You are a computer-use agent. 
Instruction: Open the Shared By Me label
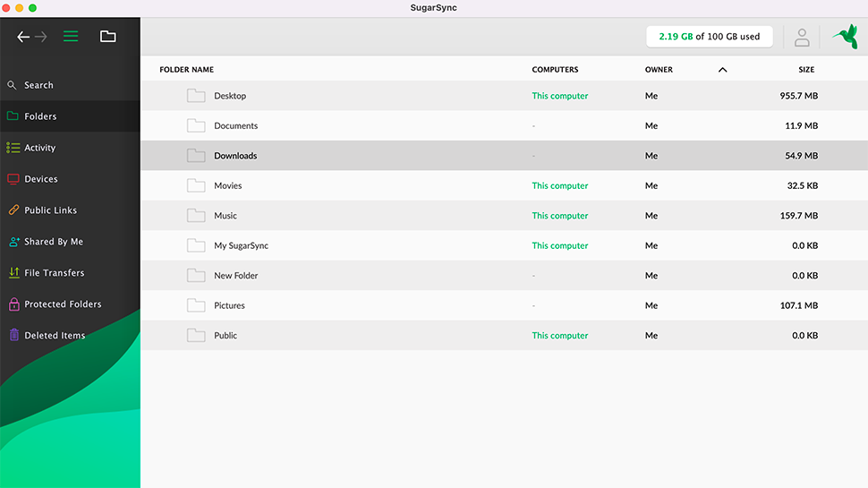pyautogui.click(x=54, y=242)
